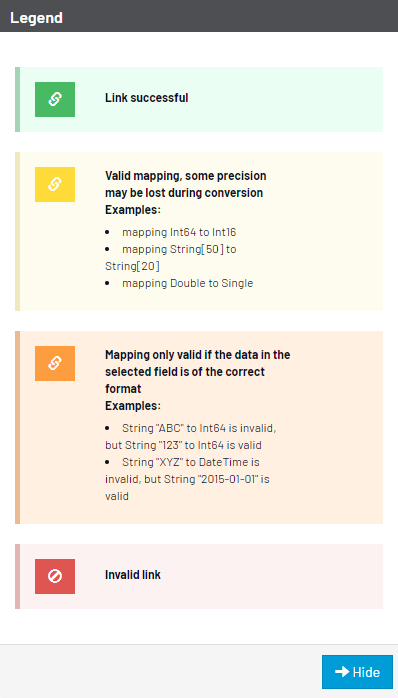Click the String "XYZ" to DateTime example
Image resolution: width=398 pixels, height=698 pixels.
coord(187,479)
